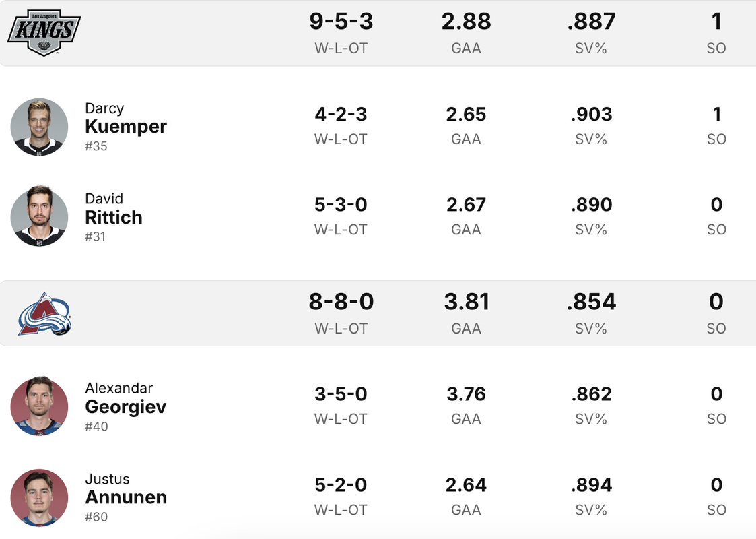Screen dimensions: 756x539
Task: Click Avalanche team save percentage .854
Action: coord(591,302)
